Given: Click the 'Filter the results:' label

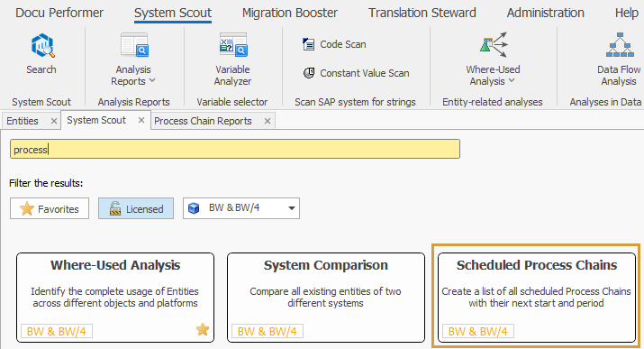Looking at the screenshot, I should [46, 183].
